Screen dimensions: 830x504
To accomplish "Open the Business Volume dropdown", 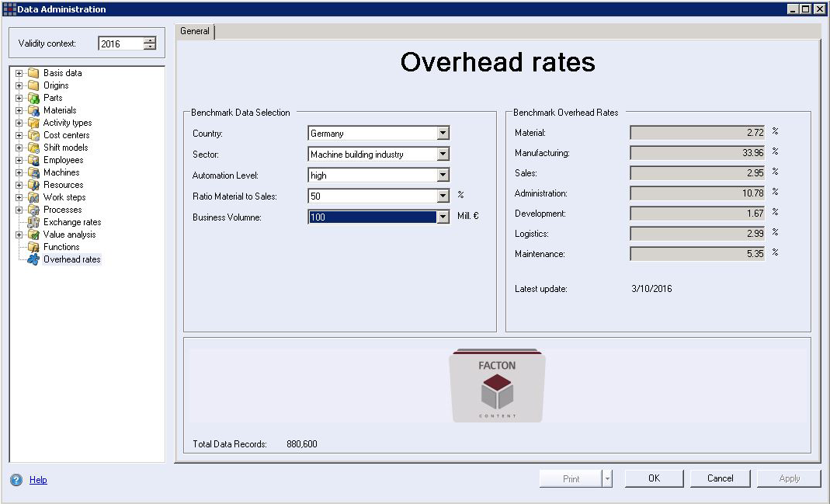I will click(x=443, y=217).
